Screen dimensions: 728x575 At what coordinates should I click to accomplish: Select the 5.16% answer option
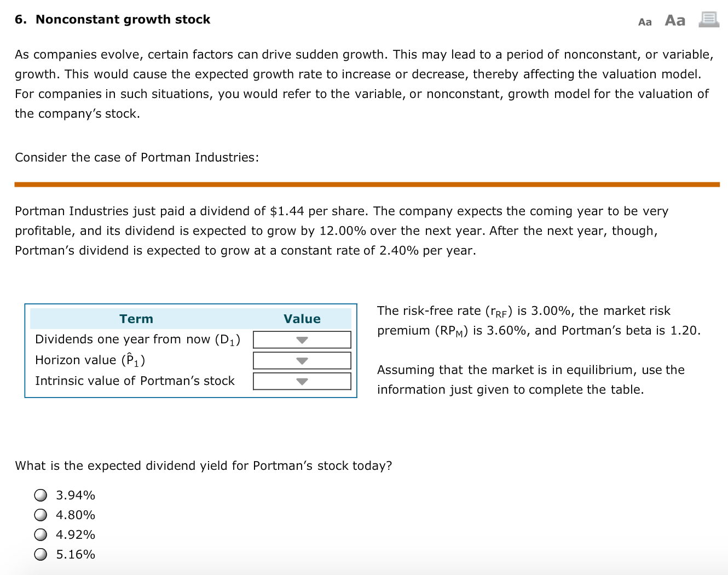41,554
